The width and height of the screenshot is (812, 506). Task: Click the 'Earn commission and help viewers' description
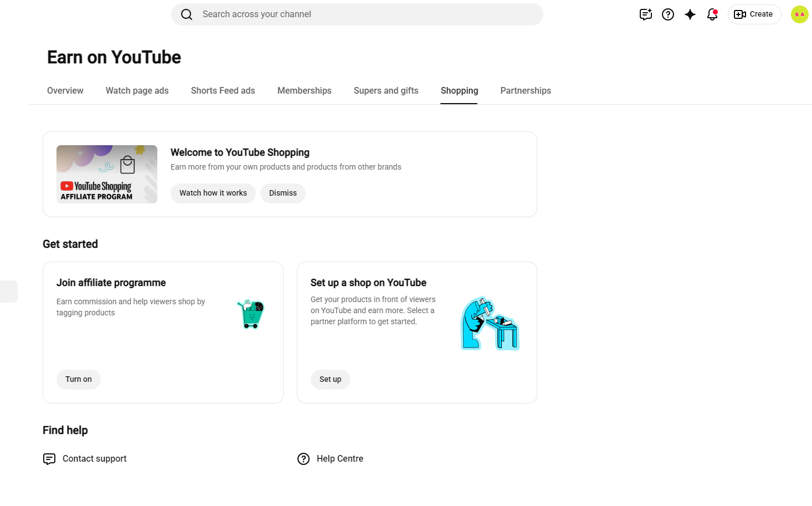coord(131,307)
